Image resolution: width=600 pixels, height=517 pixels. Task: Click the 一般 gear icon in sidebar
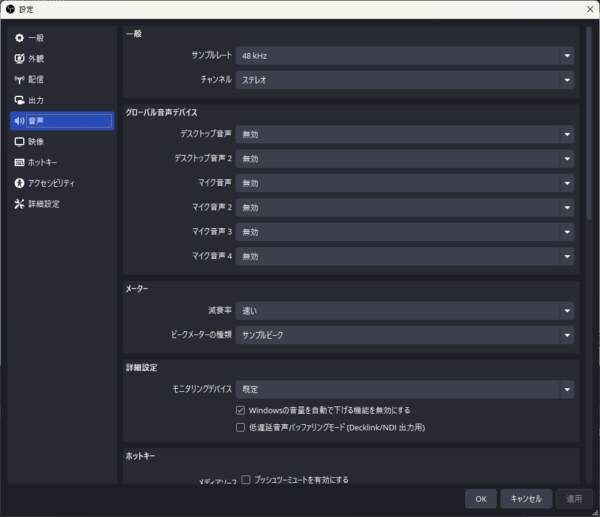coord(19,38)
